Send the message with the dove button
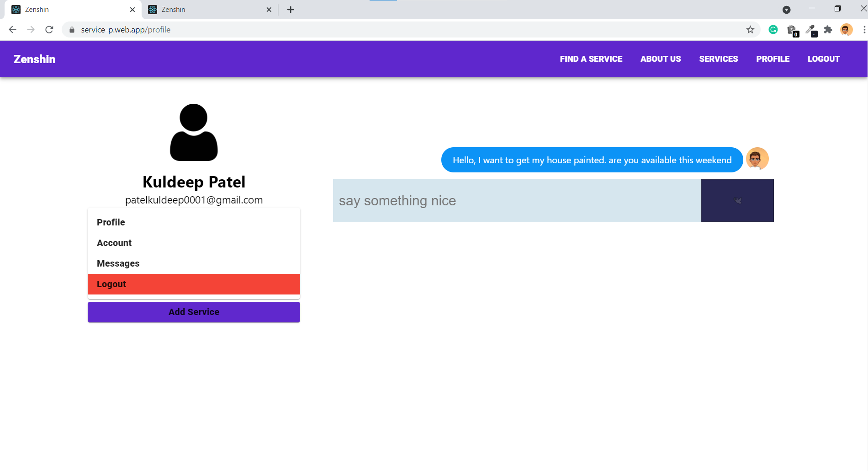The image size is (868, 471). pyautogui.click(x=737, y=201)
